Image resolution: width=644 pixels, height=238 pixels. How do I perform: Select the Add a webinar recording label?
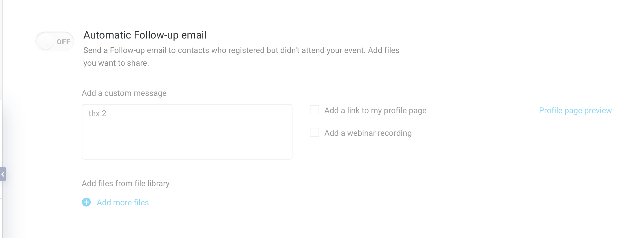click(368, 133)
